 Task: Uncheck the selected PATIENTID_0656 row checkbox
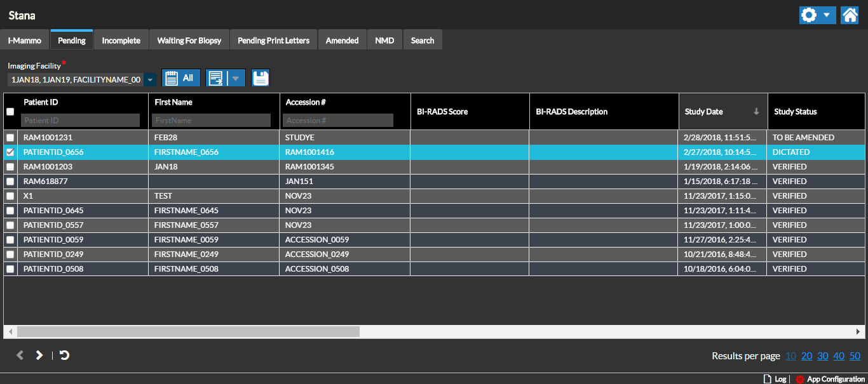click(10, 152)
